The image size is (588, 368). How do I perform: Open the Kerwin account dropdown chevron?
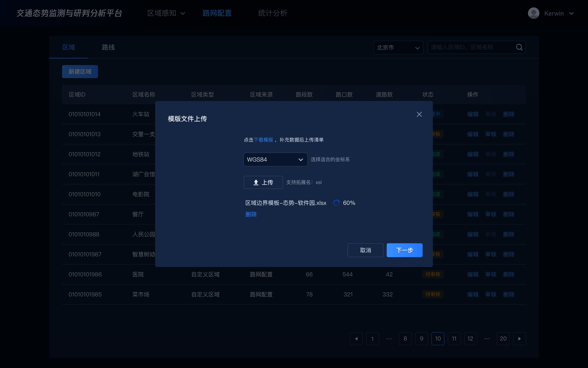click(572, 13)
